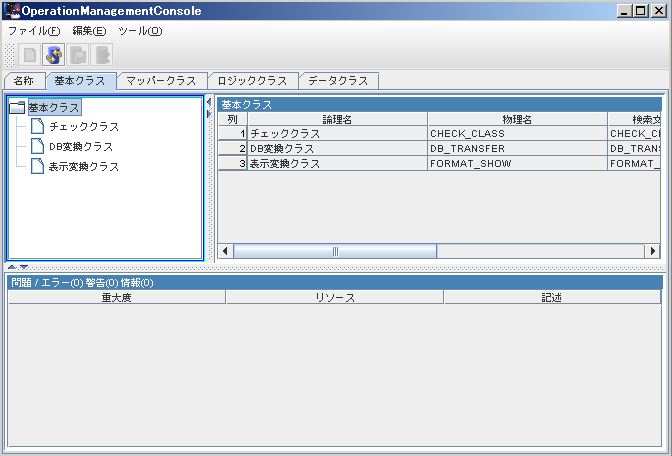The width and height of the screenshot is (672, 456).
Task: Maximize the OperationManagementConsole window
Action: (x=641, y=11)
